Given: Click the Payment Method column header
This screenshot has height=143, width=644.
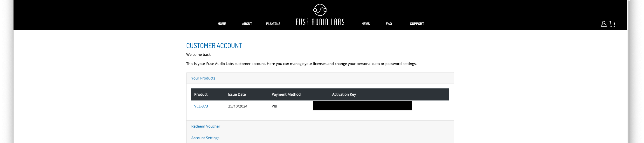Looking at the screenshot, I should point(286,94).
